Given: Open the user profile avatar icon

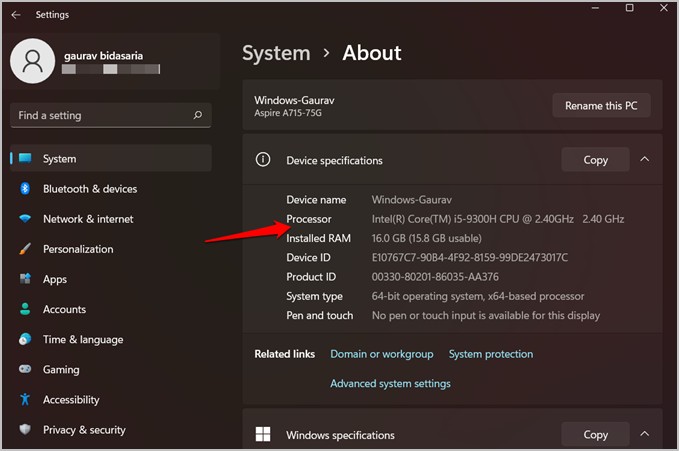Looking at the screenshot, I should (x=32, y=61).
